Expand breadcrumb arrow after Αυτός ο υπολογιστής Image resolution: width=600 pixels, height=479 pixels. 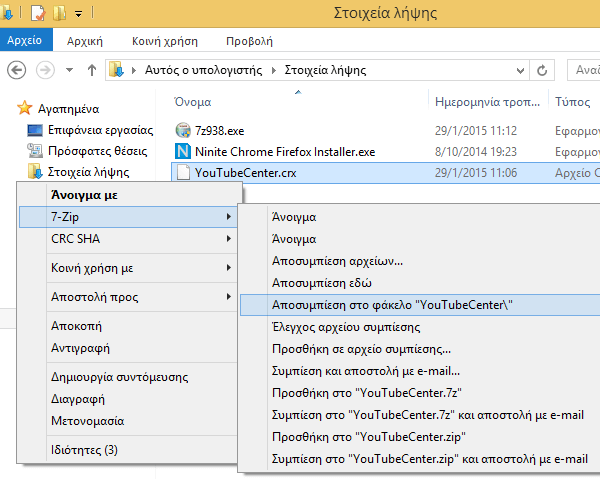point(274,70)
